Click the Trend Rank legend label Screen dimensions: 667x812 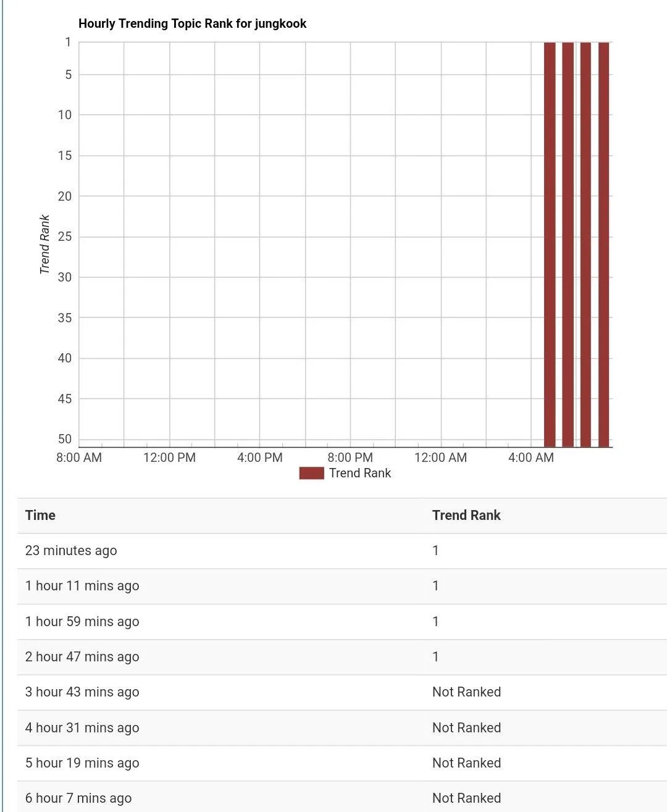coord(360,473)
